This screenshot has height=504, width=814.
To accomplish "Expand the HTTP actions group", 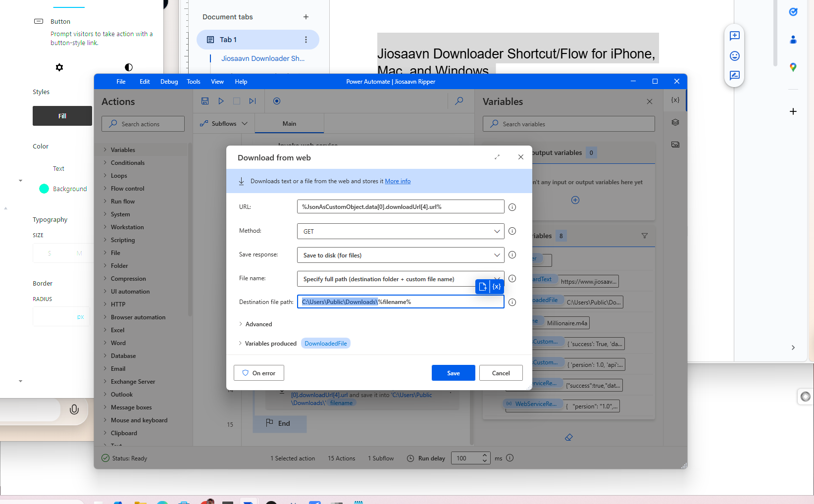I will (117, 304).
